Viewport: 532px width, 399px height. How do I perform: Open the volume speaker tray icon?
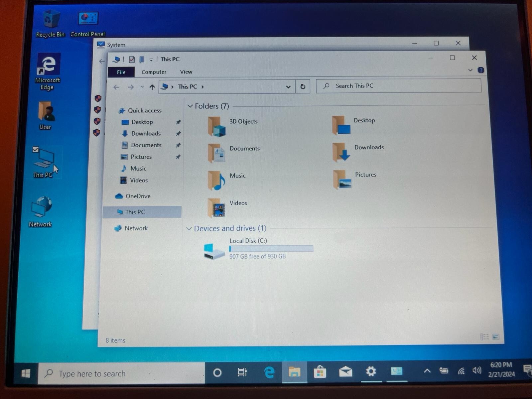[x=477, y=370]
